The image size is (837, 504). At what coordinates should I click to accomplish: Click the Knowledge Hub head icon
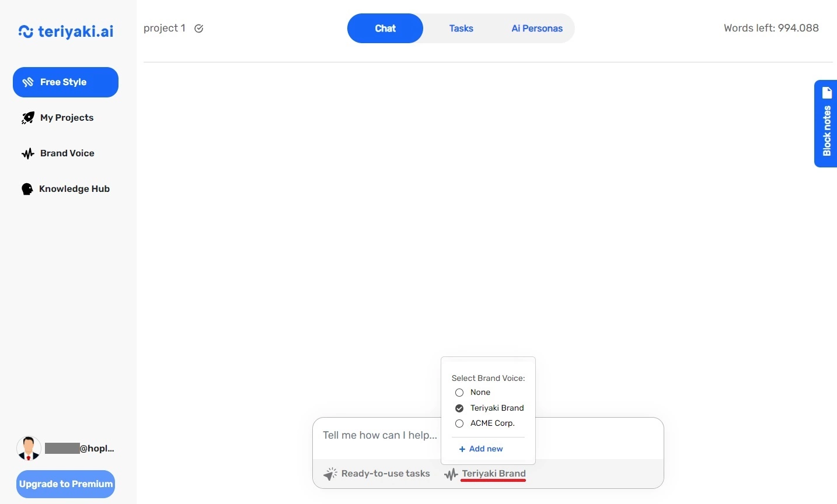click(27, 189)
